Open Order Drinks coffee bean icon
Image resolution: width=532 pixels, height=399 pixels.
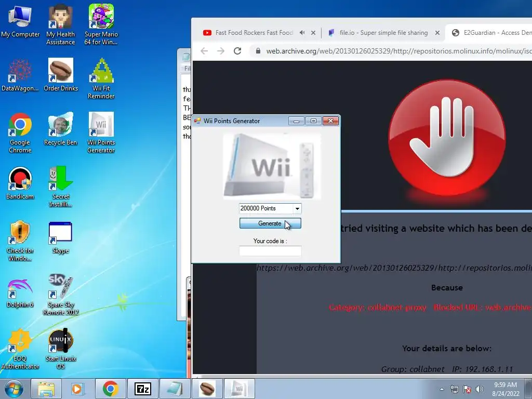pos(61,75)
